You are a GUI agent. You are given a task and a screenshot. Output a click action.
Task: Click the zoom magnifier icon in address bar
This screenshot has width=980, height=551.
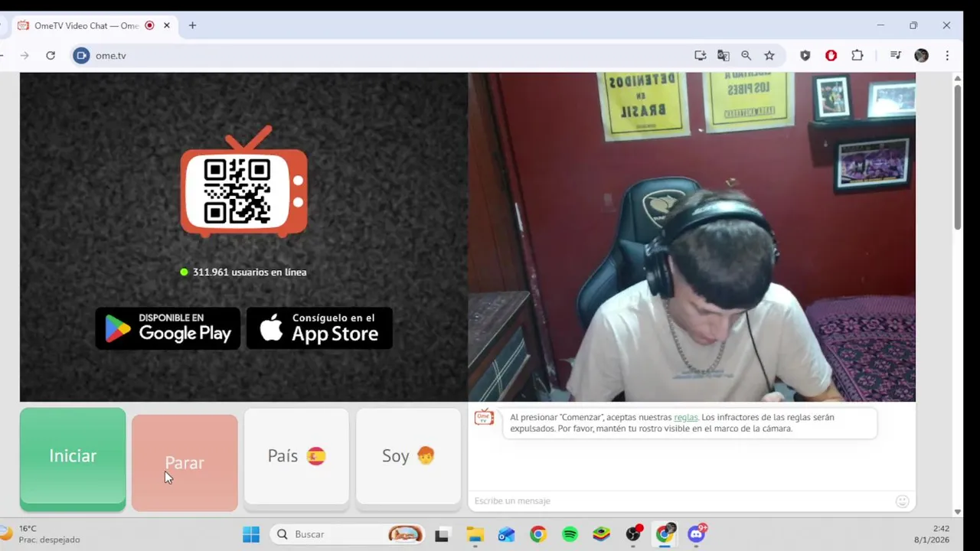(746, 55)
